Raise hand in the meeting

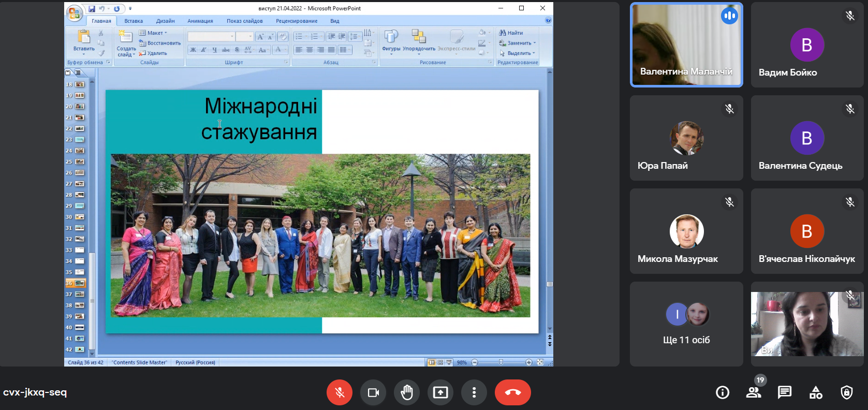click(407, 392)
